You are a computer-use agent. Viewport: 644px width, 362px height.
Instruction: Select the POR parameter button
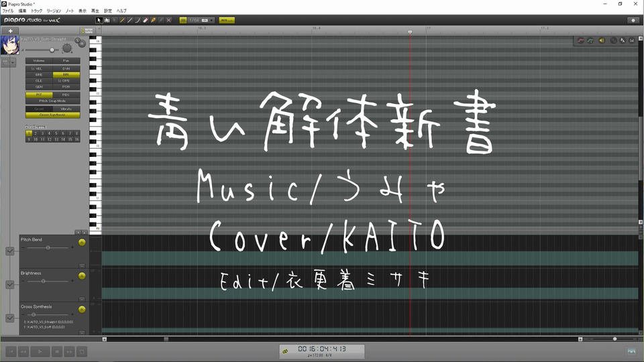pyautogui.click(x=66, y=87)
